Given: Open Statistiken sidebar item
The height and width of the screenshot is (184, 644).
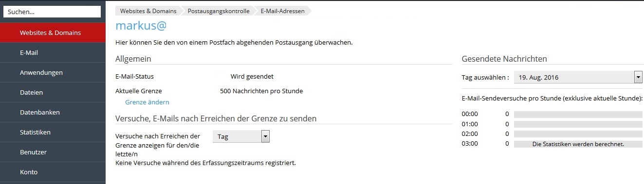Looking at the screenshot, I should click(53, 133).
